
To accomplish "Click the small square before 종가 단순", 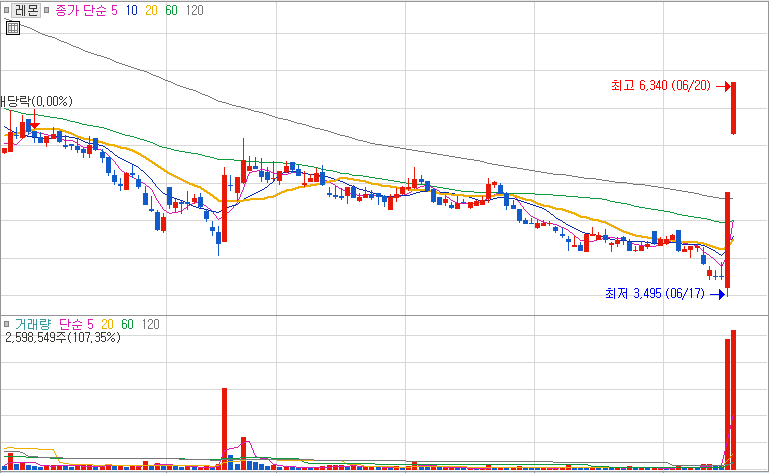I will pos(47,10).
